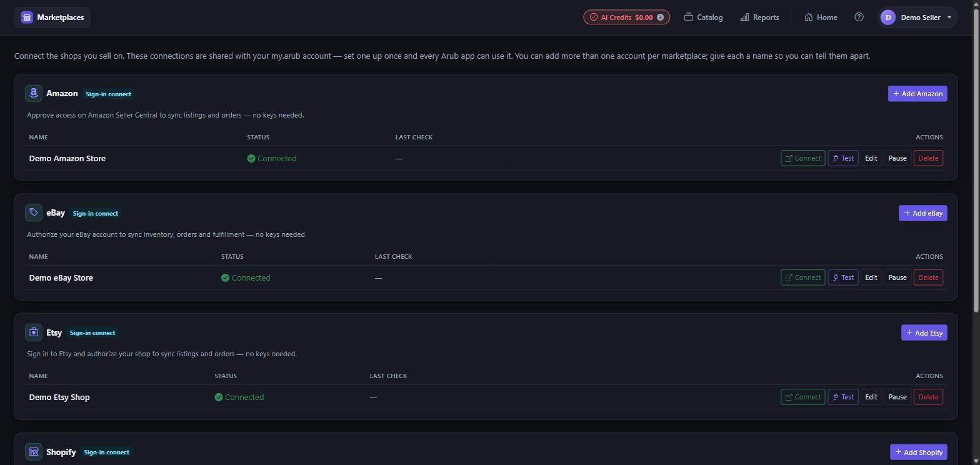This screenshot has height=465, width=980.
Task: Add a new Amazon account
Action: point(917,94)
